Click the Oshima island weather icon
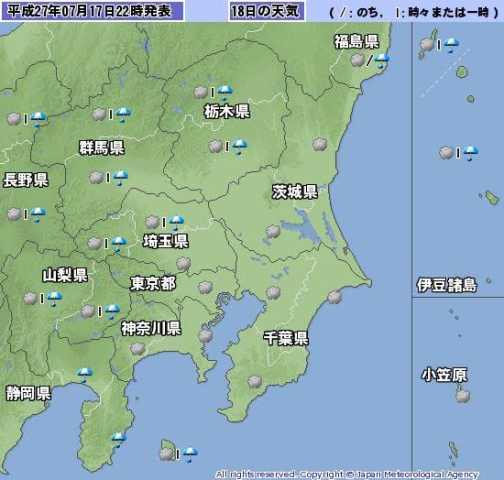The height and width of the screenshot is (480, 504). pyautogui.click(x=178, y=454)
